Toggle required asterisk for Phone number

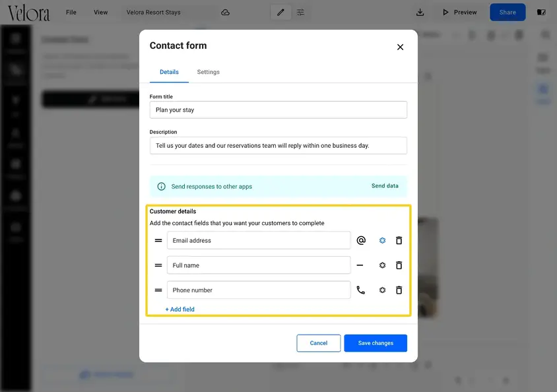click(382, 290)
